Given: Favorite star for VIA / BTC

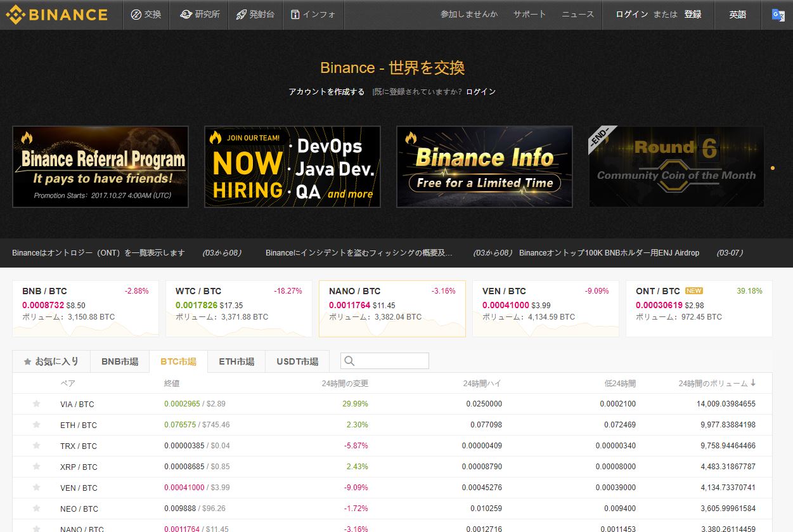Looking at the screenshot, I should tap(36, 404).
